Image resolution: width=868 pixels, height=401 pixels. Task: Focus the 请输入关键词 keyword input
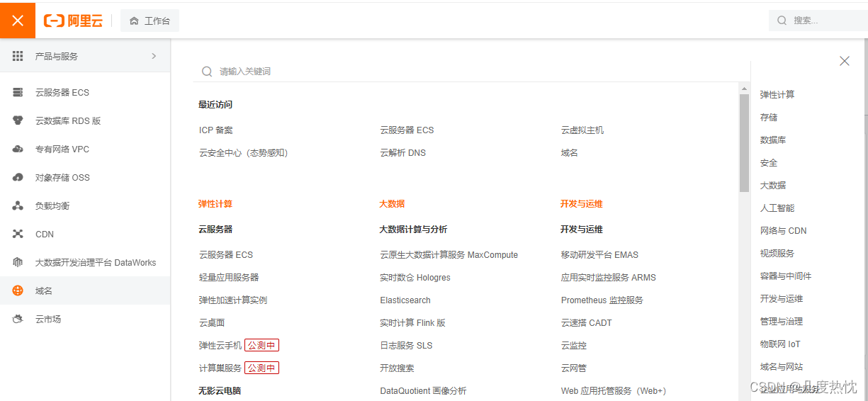pyautogui.click(x=471, y=72)
